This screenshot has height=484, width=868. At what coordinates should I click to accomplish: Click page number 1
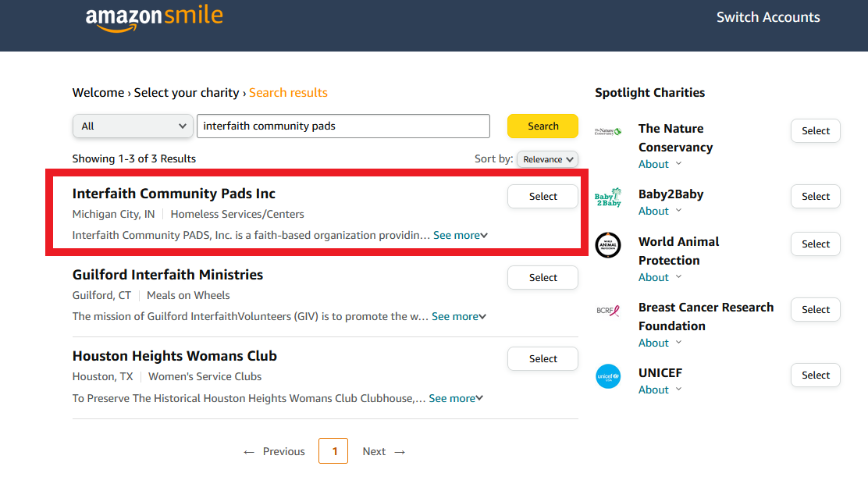pyautogui.click(x=333, y=451)
